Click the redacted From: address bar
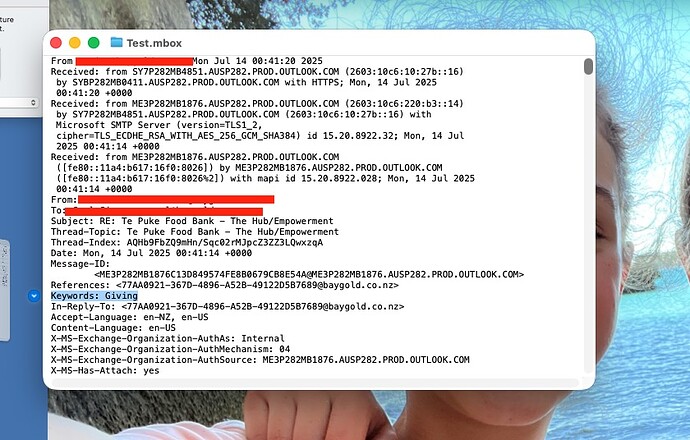Viewport: 690px width, 440px height. pos(176,200)
